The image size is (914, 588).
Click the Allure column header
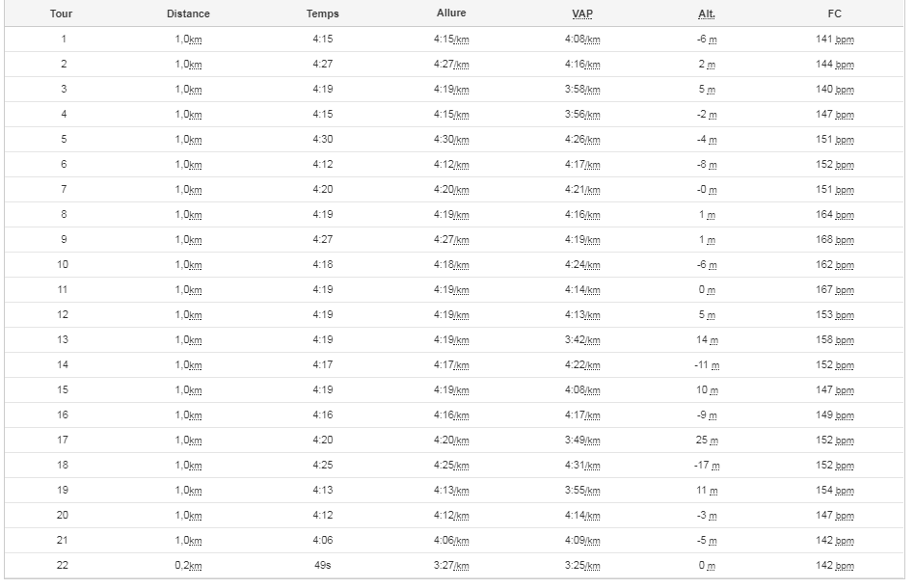point(450,13)
